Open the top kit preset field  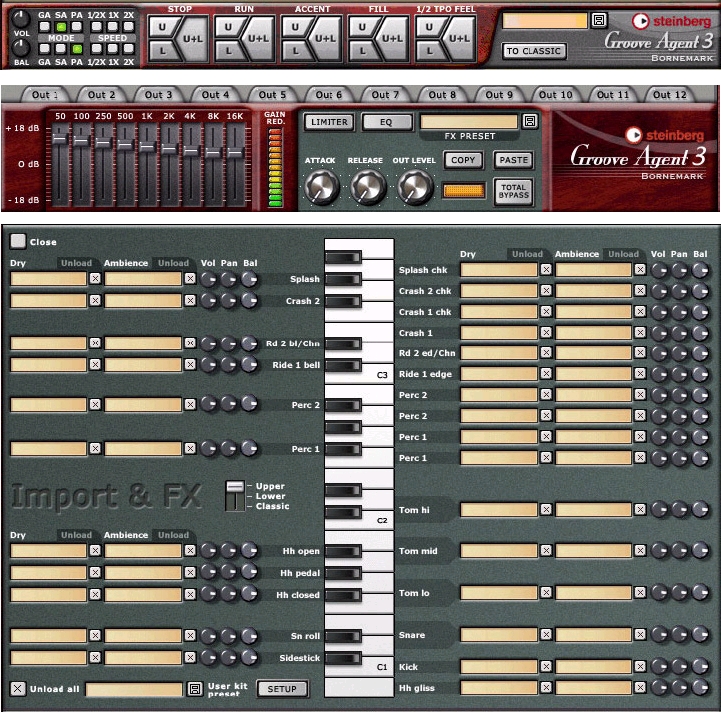[545, 21]
